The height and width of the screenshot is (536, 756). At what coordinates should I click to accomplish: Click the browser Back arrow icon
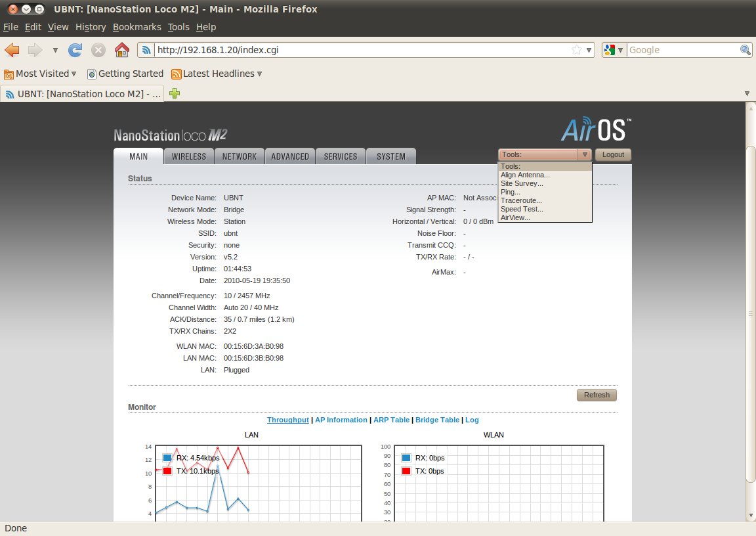click(x=12, y=50)
